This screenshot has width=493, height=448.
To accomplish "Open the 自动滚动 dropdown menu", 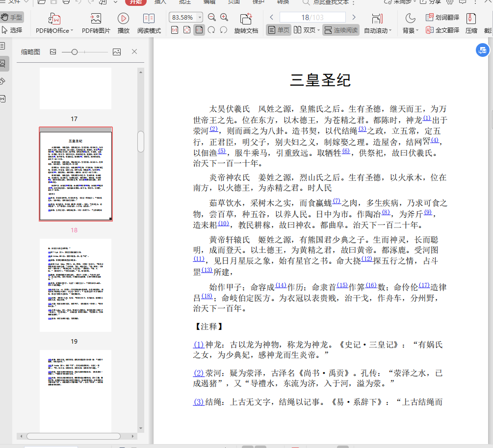I will click(378, 30).
